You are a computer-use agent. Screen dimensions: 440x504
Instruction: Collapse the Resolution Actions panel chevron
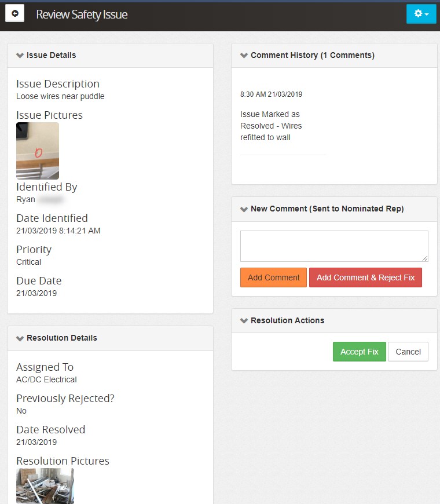pos(244,320)
